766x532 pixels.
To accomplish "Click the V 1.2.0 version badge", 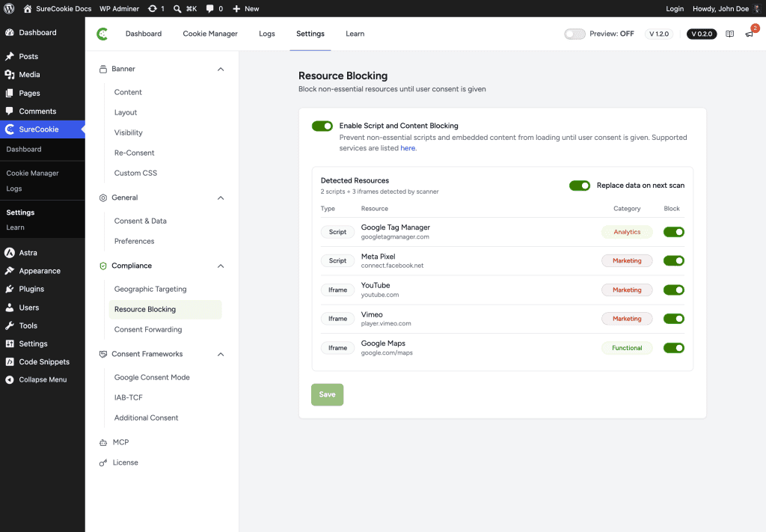I will (658, 34).
